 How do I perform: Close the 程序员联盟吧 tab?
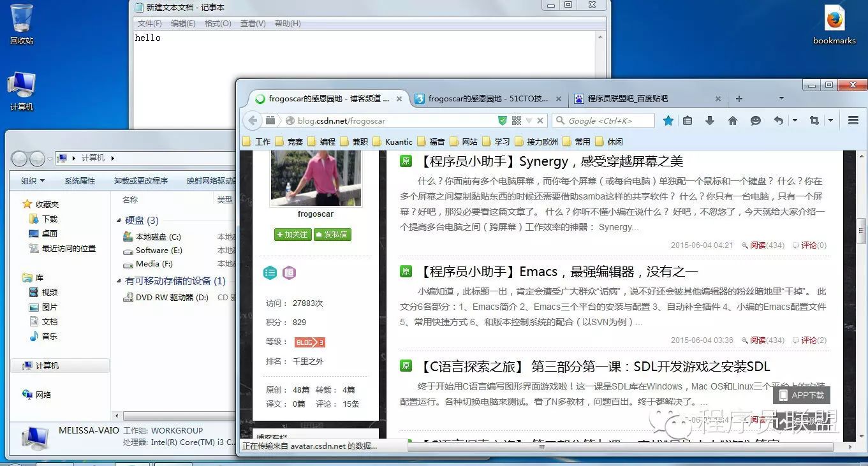tap(718, 99)
